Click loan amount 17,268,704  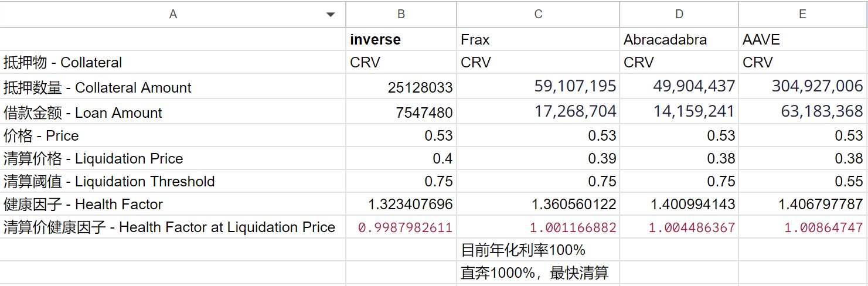(538, 112)
